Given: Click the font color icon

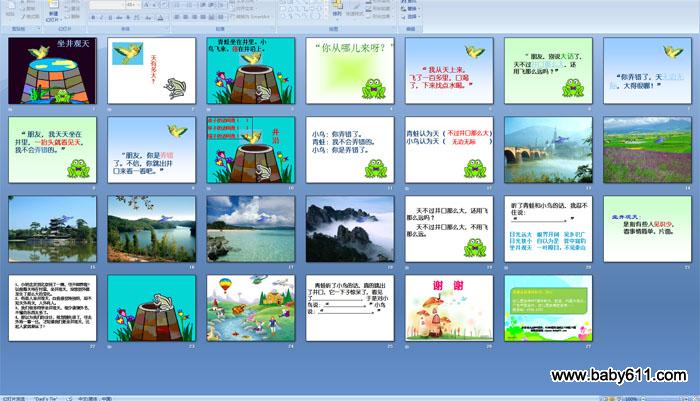Looking at the screenshot, I should pos(160,17).
